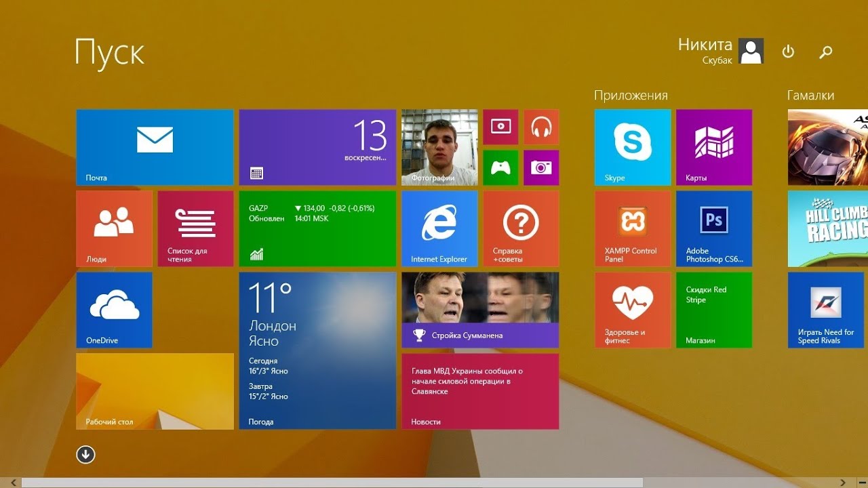Open the Camera tile

pos(541,167)
